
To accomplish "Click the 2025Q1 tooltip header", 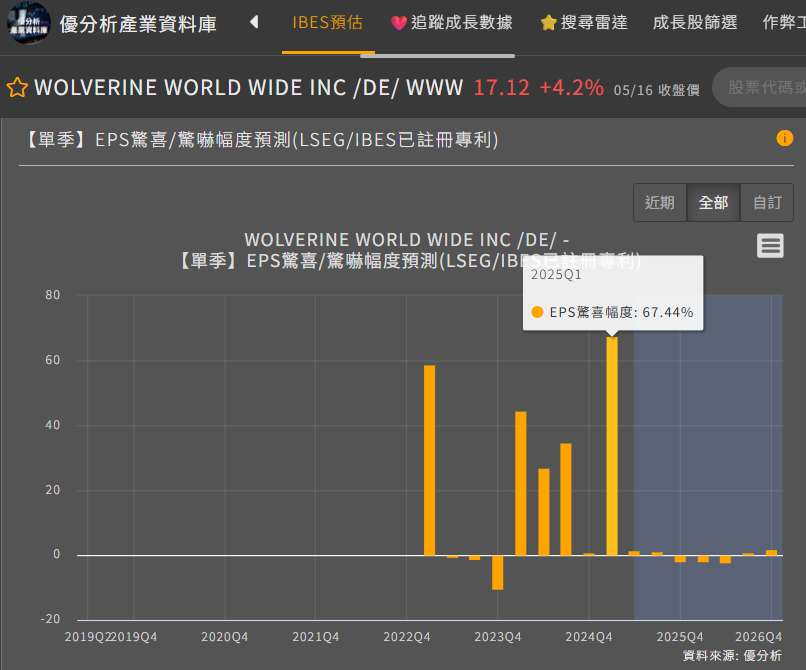I will [556, 275].
